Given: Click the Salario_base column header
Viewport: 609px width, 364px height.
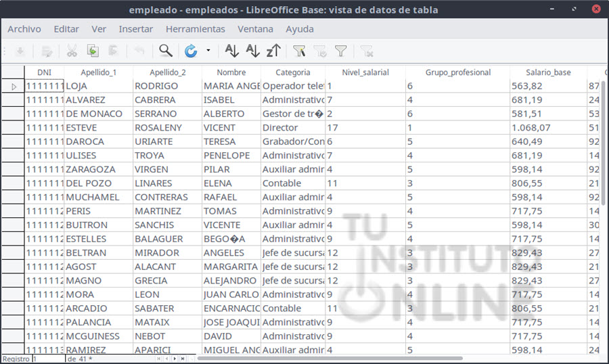Looking at the screenshot, I should pyautogui.click(x=548, y=72).
